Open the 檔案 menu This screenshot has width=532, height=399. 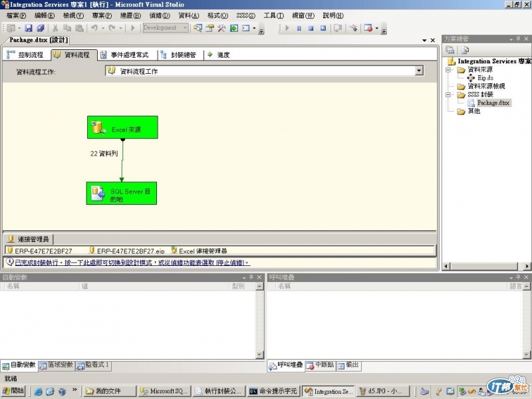(16, 15)
